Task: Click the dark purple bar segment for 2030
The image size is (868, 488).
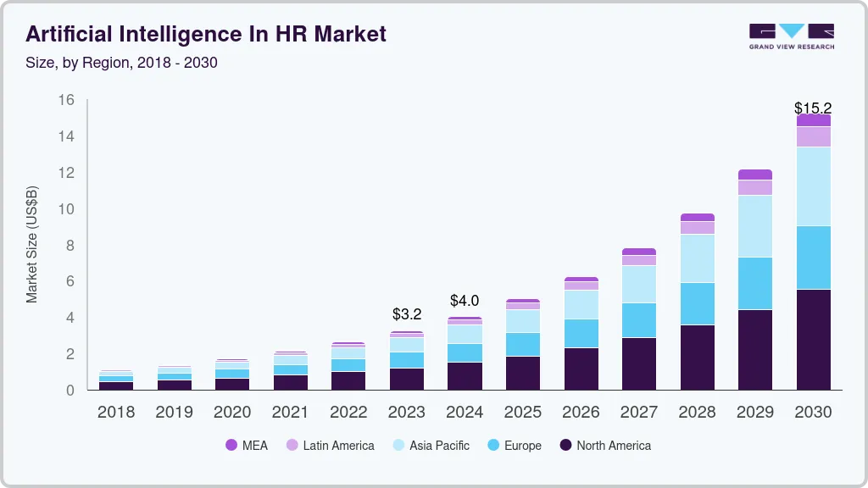Action: click(x=813, y=337)
